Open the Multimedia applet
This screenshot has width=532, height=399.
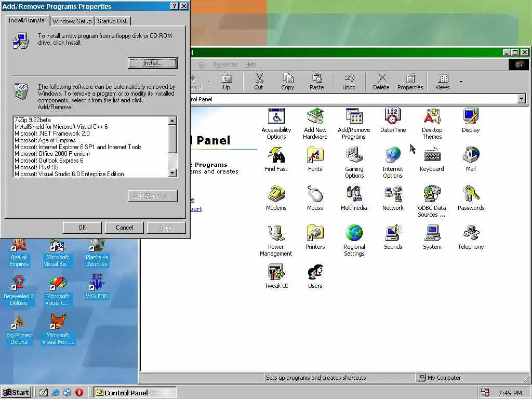coord(354,198)
